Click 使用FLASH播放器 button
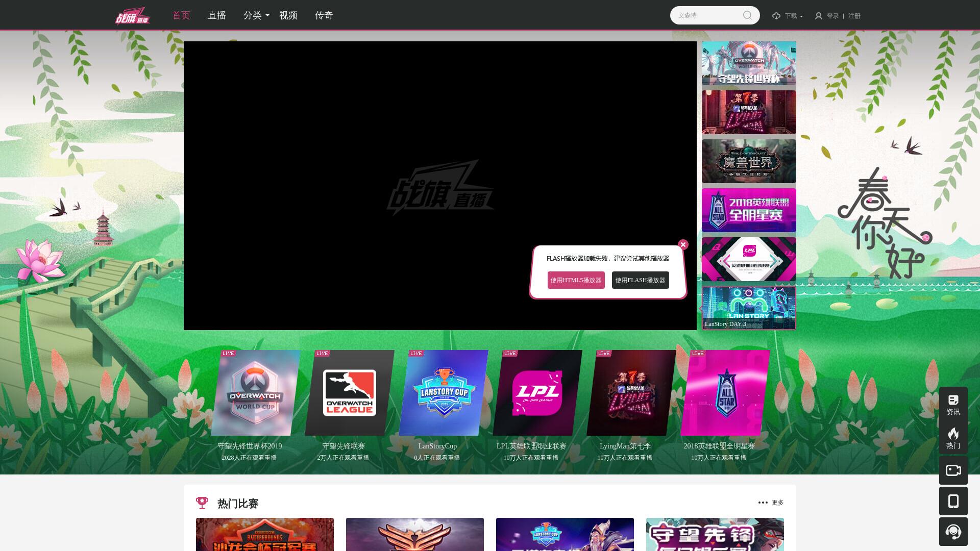This screenshot has height=551, width=980. click(x=641, y=280)
